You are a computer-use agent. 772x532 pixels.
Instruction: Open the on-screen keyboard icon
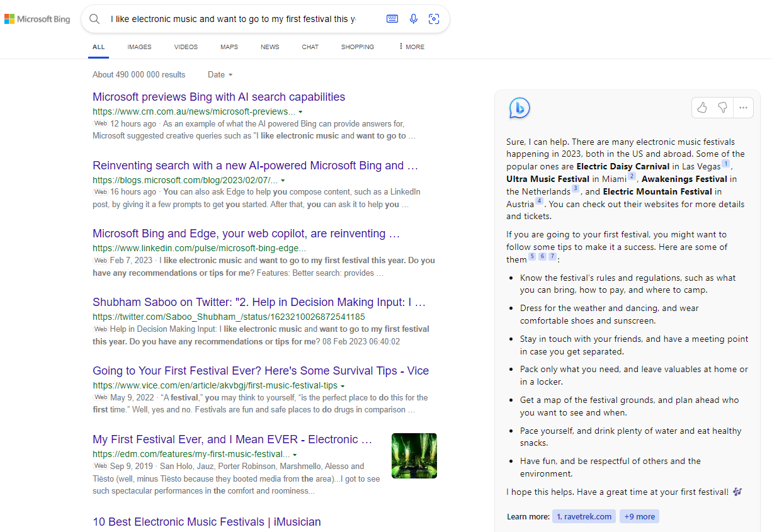[392, 19]
